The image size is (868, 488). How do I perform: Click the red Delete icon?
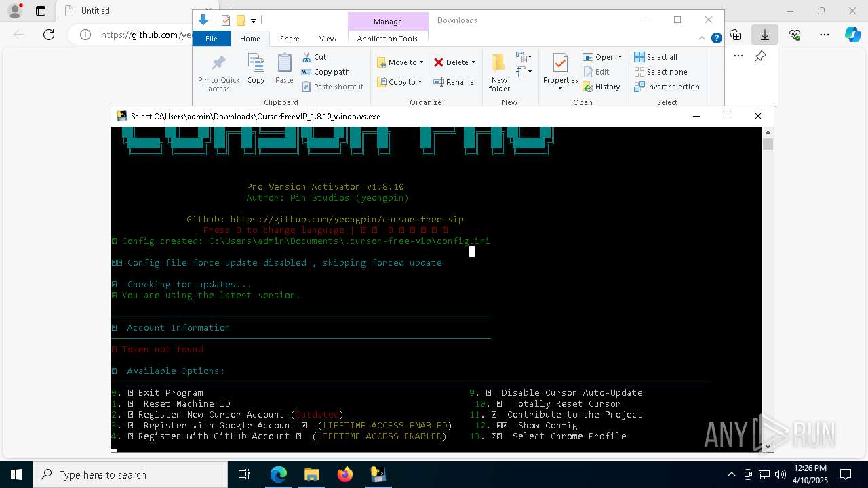click(x=439, y=62)
